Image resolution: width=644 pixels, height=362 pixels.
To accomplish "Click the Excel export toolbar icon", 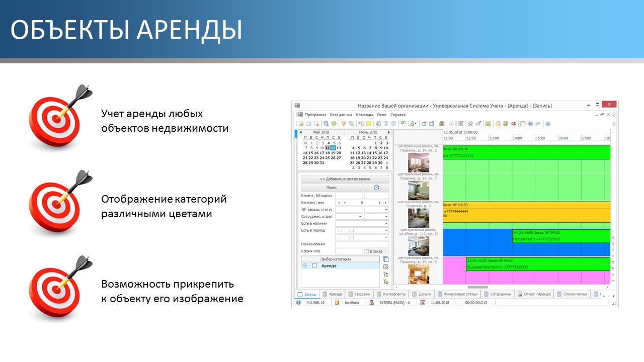I will [404, 123].
